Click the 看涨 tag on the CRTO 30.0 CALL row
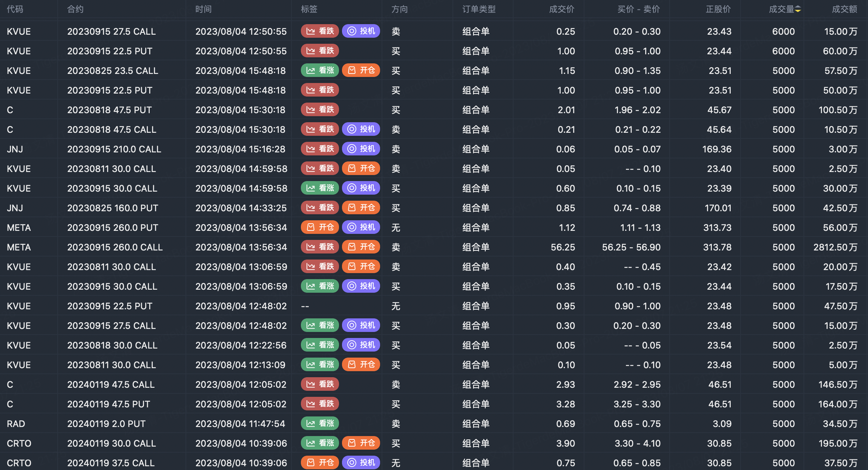Viewport: 868px width, 470px height. pos(320,443)
